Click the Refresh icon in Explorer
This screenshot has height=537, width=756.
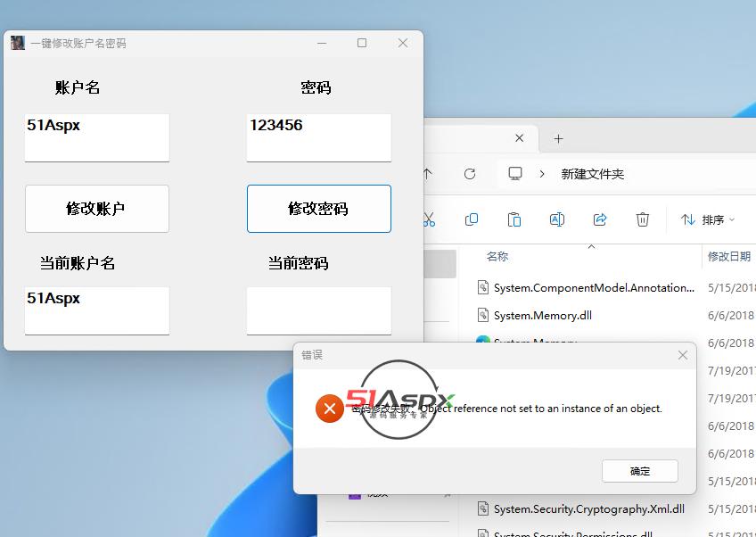pyautogui.click(x=470, y=174)
